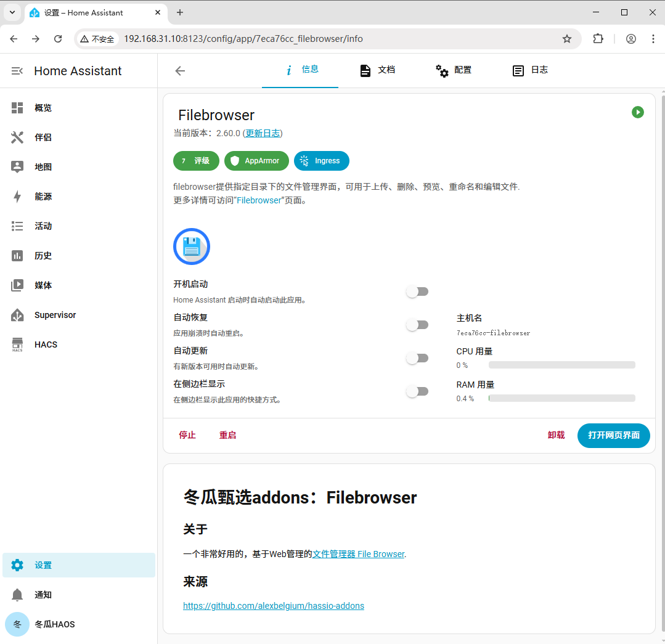
Task: Collapse the Home Assistant sidebar menu icon
Action: 17,71
